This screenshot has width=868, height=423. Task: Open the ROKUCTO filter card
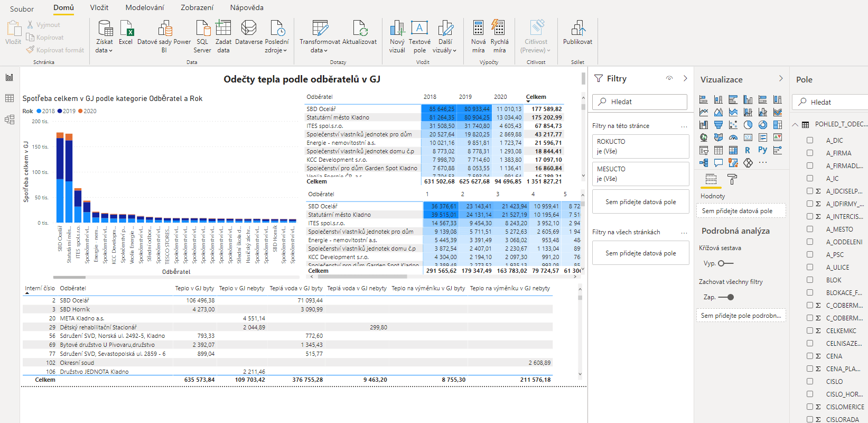tap(640, 146)
